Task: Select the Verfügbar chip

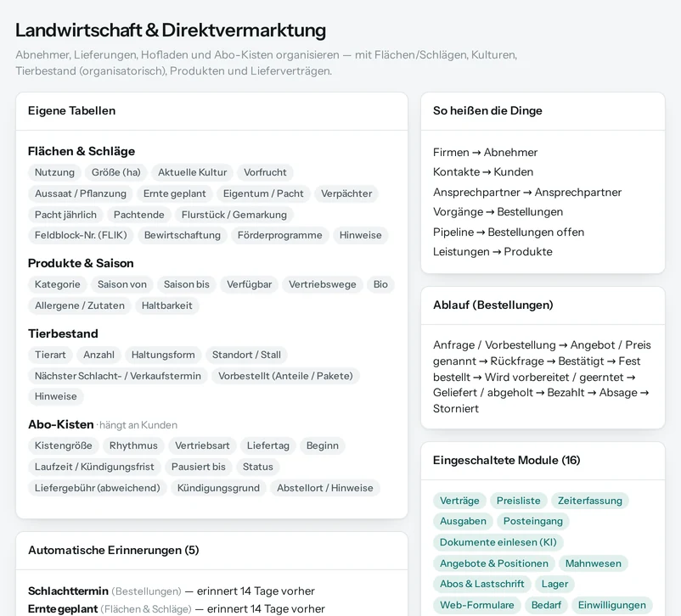Action: (x=250, y=284)
